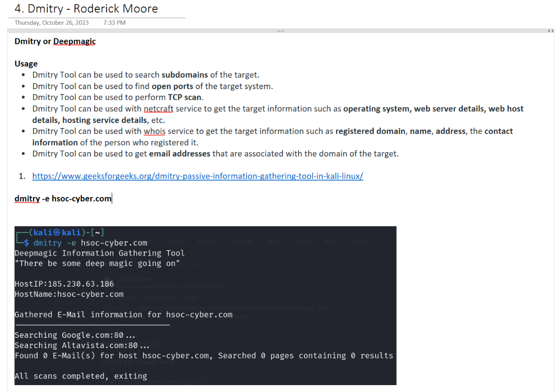Click the note container's dotted move handle
558x392 pixels.
(x=280, y=31)
